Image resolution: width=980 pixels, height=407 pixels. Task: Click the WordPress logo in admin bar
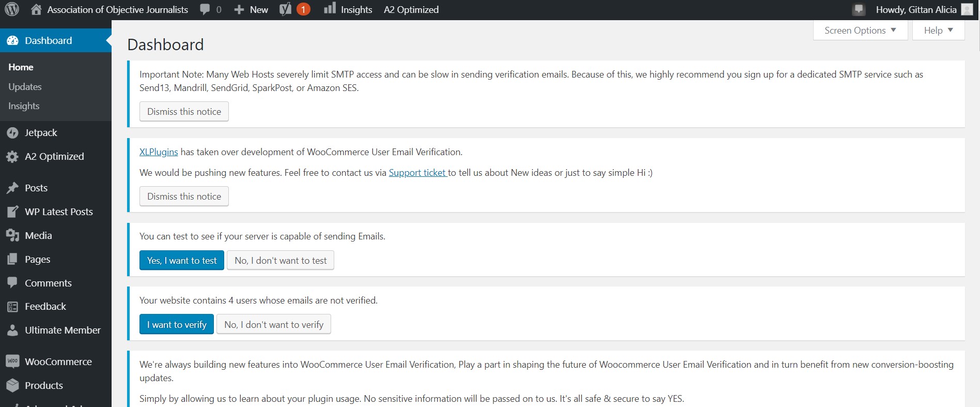12,9
